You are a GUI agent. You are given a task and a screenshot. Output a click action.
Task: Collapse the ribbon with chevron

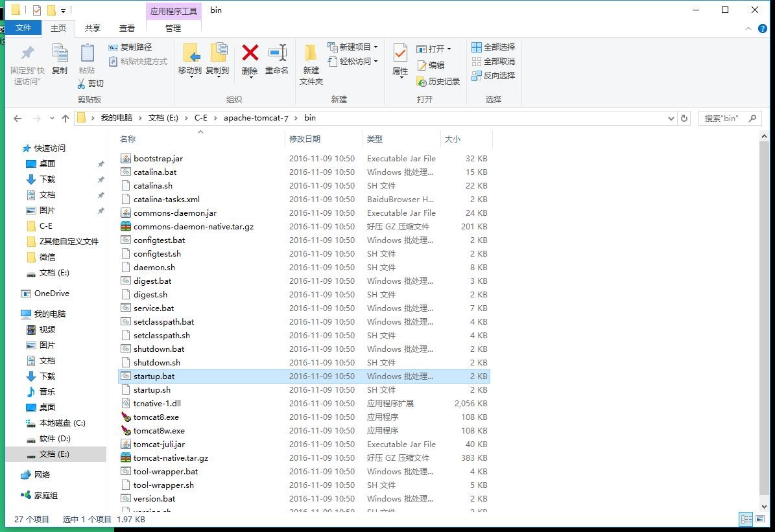pyautogui.click(x=748, y=29)
